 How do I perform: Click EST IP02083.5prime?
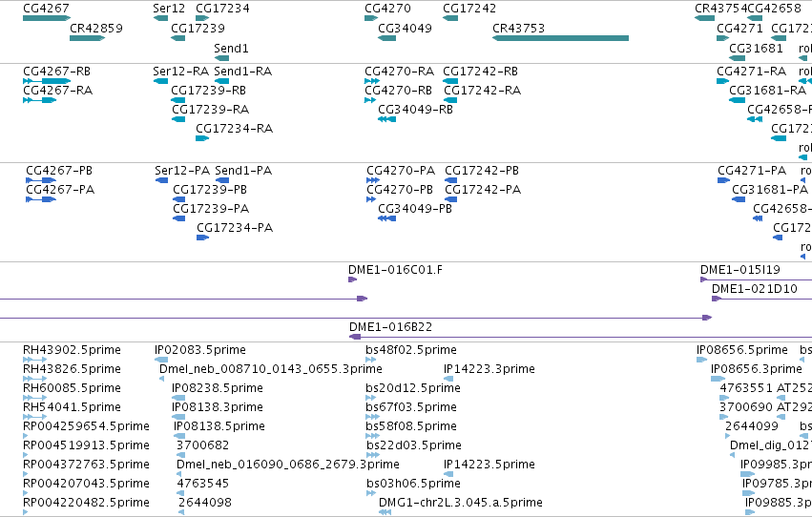point(161,360)
